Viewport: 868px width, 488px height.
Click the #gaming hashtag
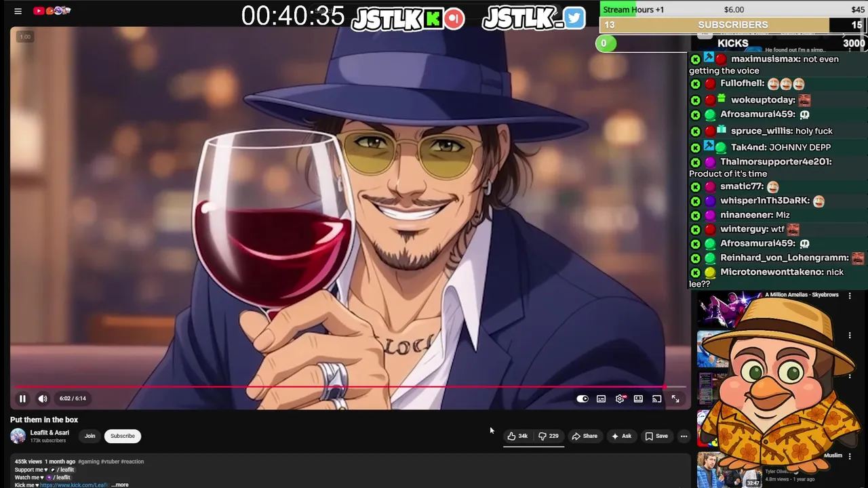click(88, 462)
